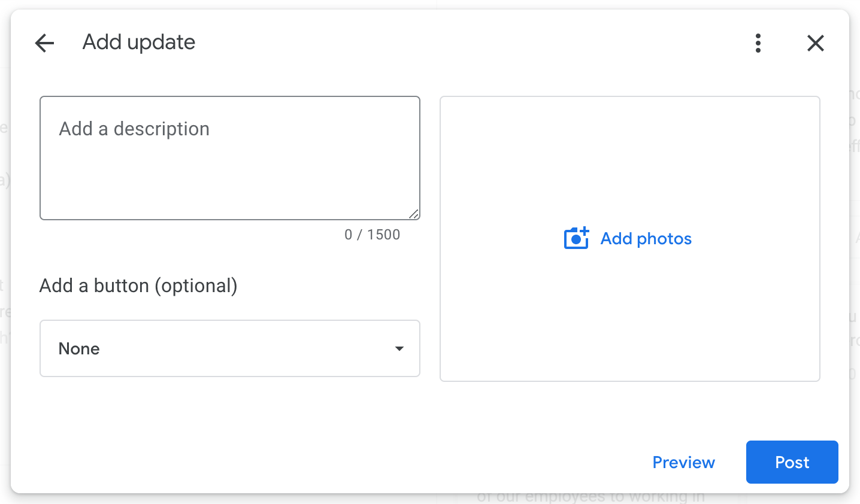Screen dimensions: 860x504
Task: Click the description box resize handle
Action: pos(414,214)
